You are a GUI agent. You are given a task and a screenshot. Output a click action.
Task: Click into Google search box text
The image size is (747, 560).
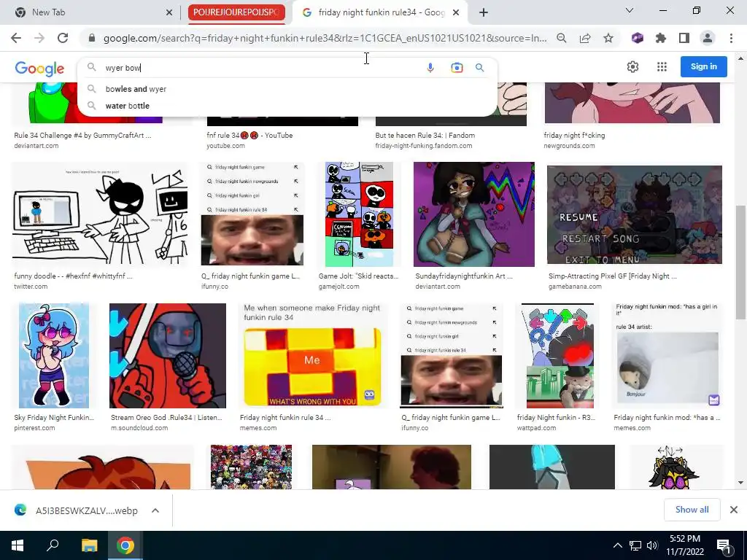tap(262, 68)
